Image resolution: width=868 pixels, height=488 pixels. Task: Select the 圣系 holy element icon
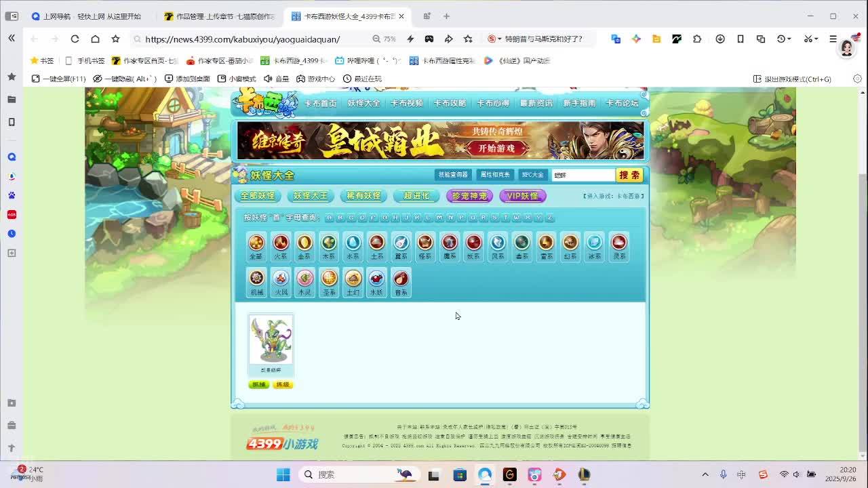pos(329,283)
